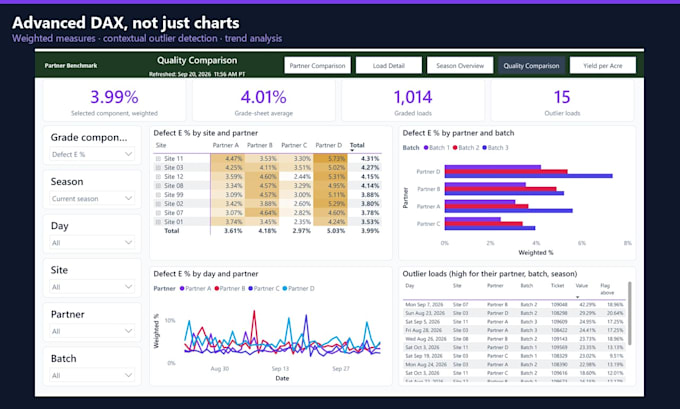Click the Partner A column header

226,145
